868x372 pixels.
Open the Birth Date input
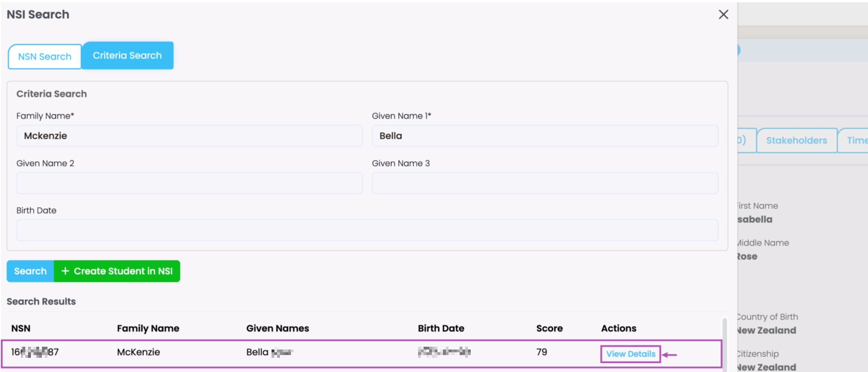pos(367,230)
